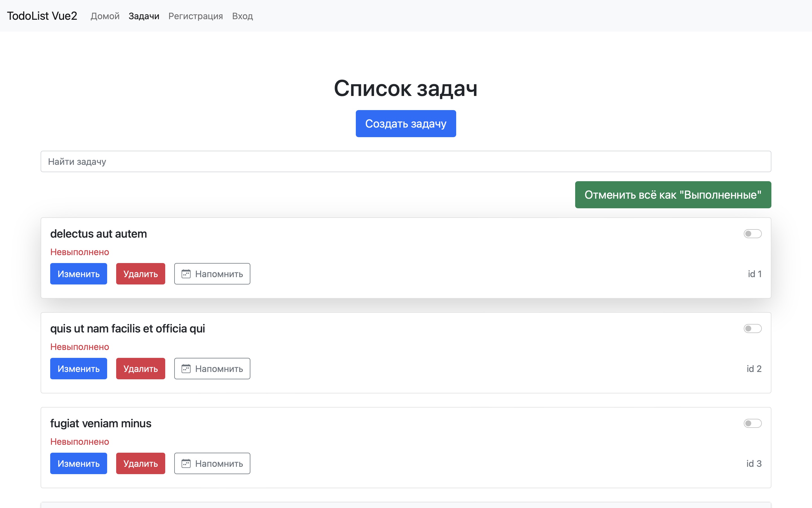Click the title fugiat veniam minus

click(101, 423)
